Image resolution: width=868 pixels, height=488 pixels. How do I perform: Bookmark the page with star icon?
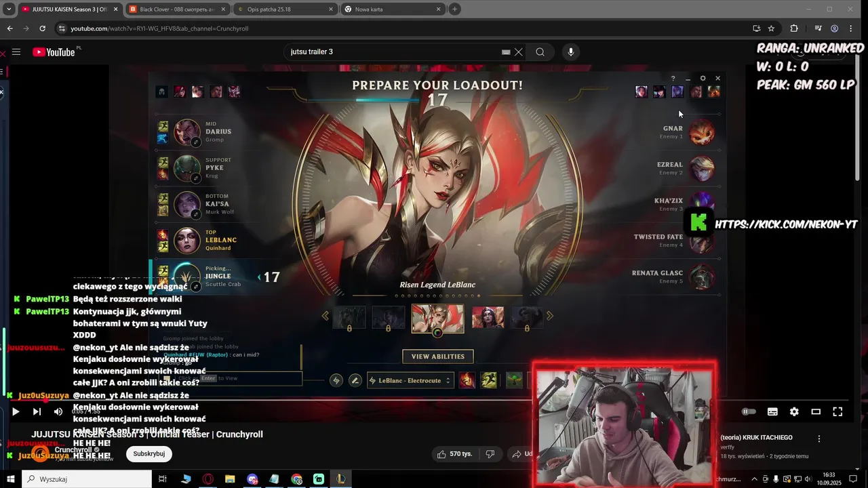pyautogui.click(x=771, y=28)
